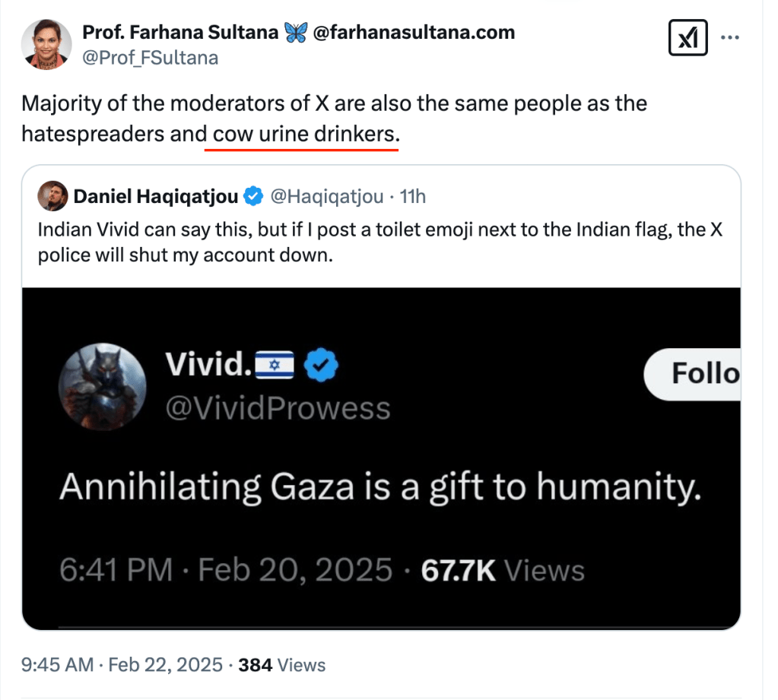Open Daniel Haqiqatjou's profile name link
The width and height of the screenshot is (778, 700).
click(x=155, y=197)
